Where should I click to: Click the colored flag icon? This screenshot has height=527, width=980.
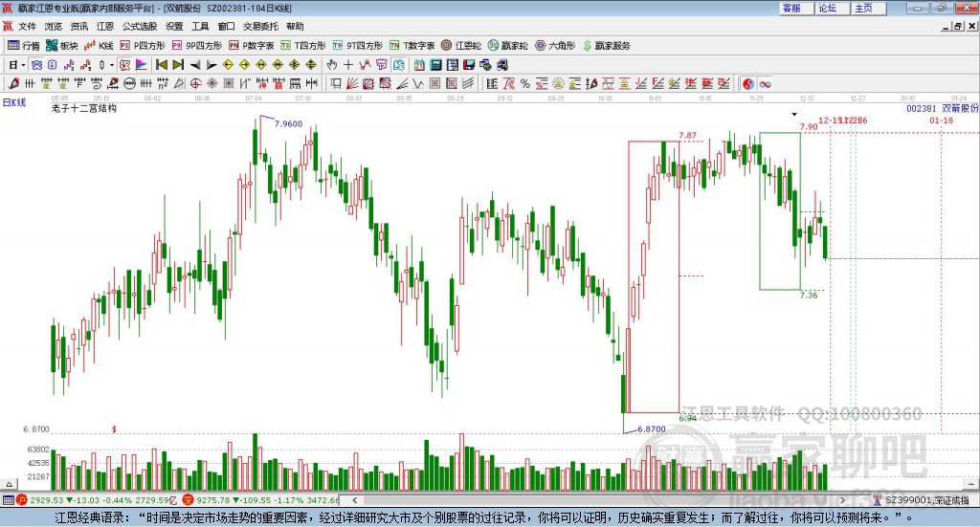[x=142, y=65]
